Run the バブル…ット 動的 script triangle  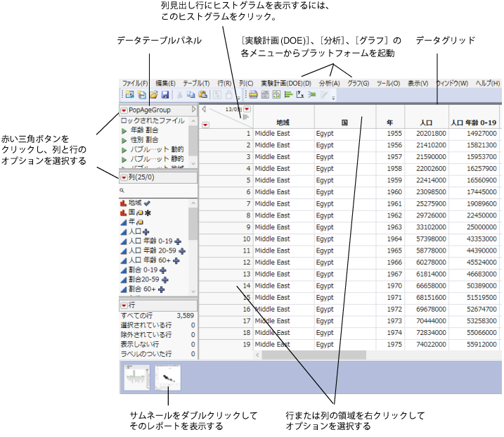click(124, 150)
